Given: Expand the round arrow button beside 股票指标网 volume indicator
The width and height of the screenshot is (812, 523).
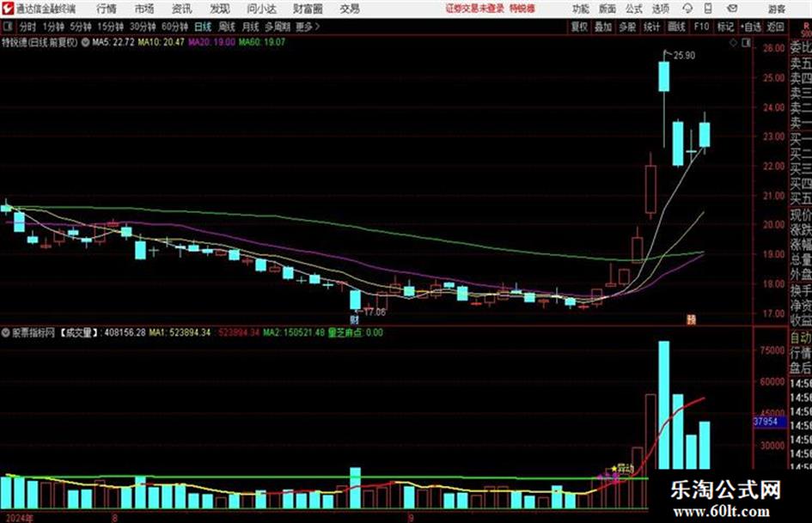Looking at the screenshot, I should click(x=6, y=332).
